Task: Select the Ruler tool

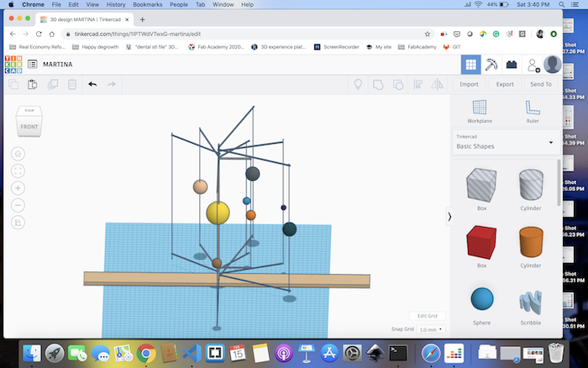Action: coord(532,112)
